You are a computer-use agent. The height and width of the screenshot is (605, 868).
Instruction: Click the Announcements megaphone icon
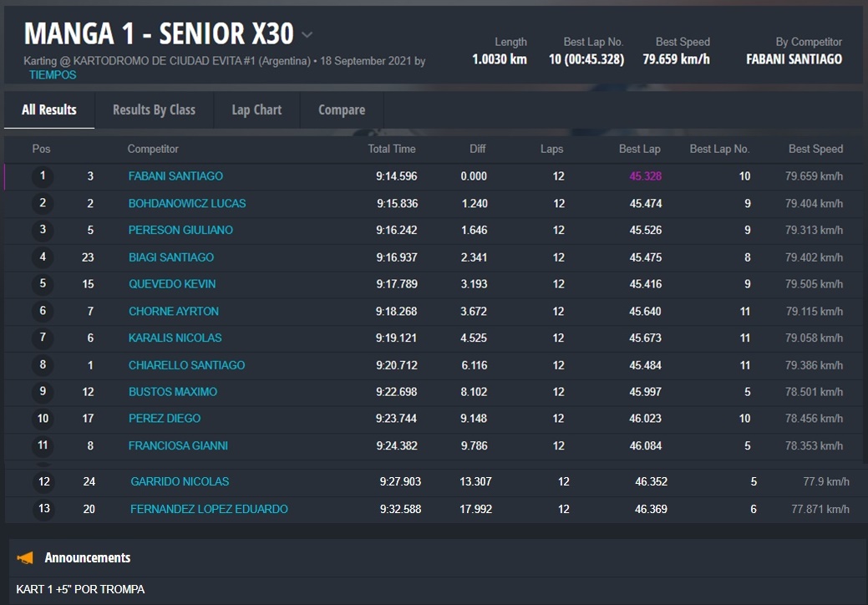tap(26, 557)
